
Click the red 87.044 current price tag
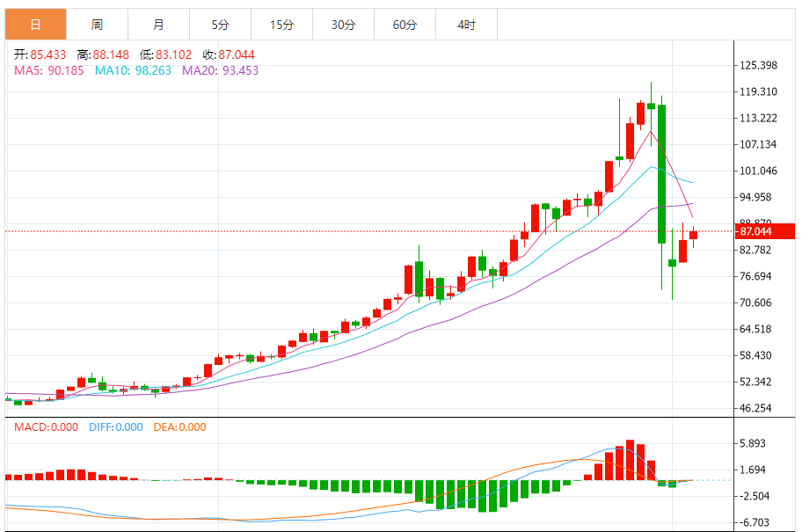coord(755,231)
